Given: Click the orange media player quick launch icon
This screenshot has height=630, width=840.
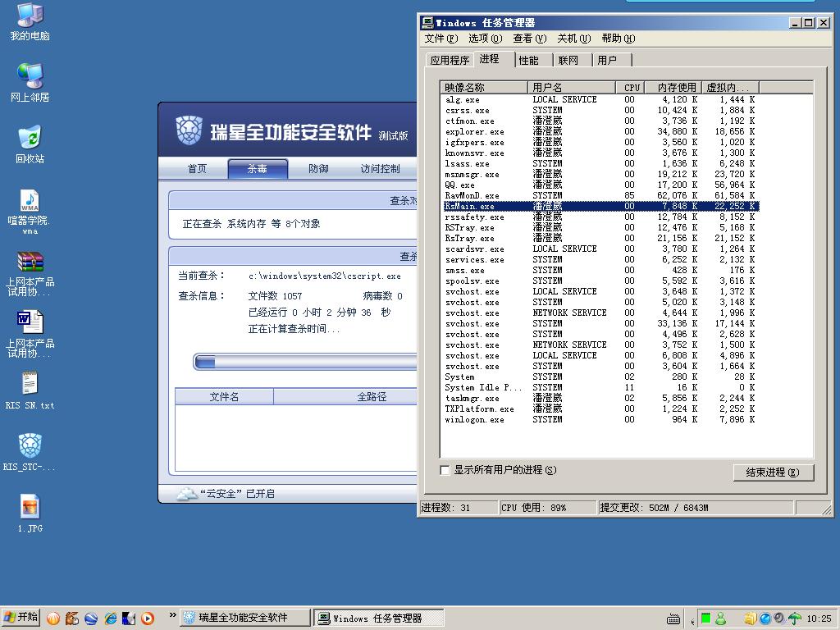Looking at the screenshot, I should pyautogui.click(x=148, y=619).
